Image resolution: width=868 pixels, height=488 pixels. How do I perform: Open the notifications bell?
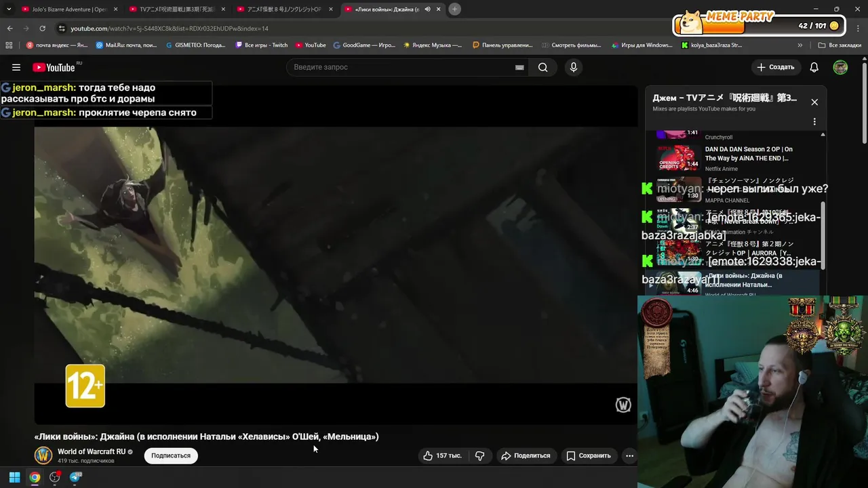tap(814, 67)
